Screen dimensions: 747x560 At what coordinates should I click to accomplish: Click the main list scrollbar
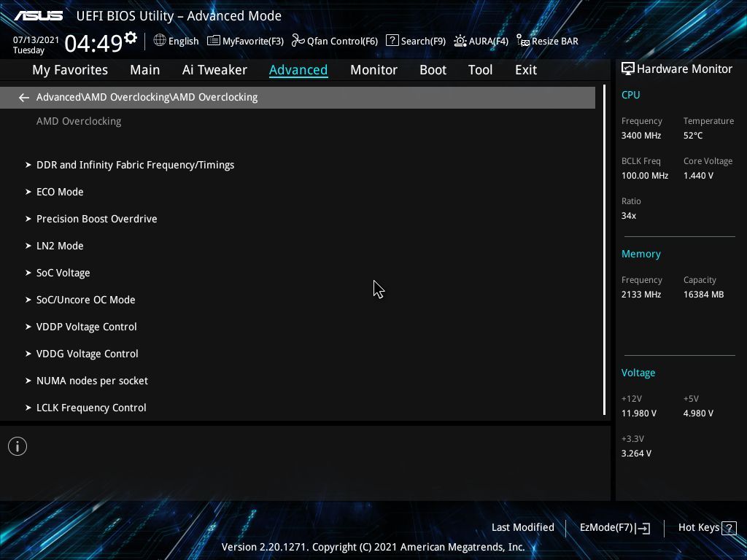click(x=605, y=250)
